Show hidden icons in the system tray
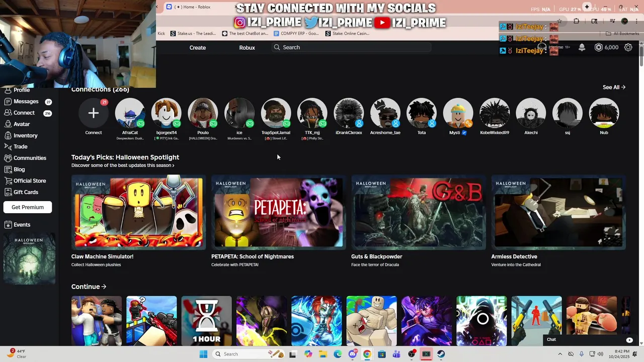The height and width of the screenshot is (362, 644). coord(559,354)
